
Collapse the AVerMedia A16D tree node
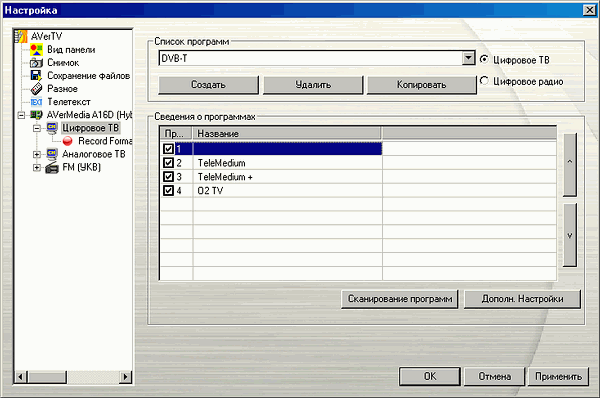[21, 115]
